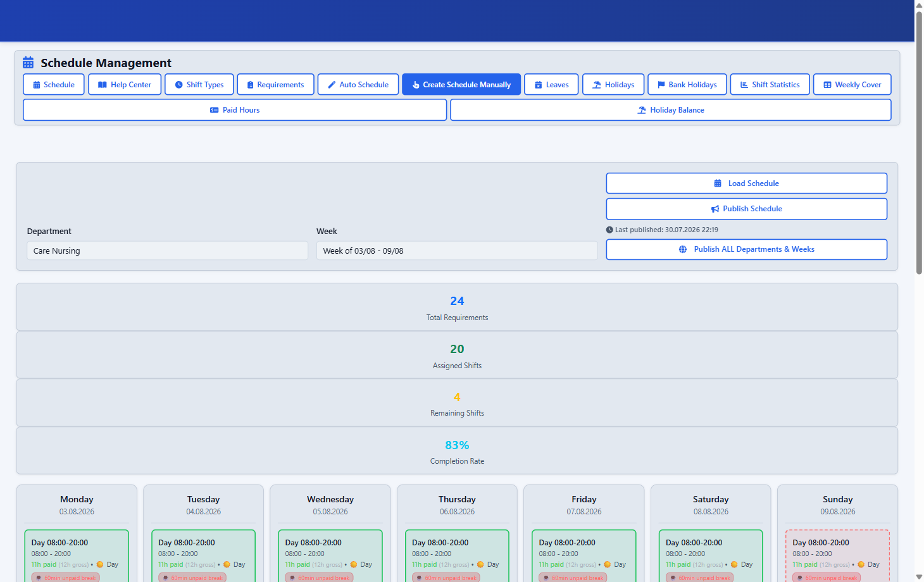Click the scrollbar down arrow

pos(919,577)
